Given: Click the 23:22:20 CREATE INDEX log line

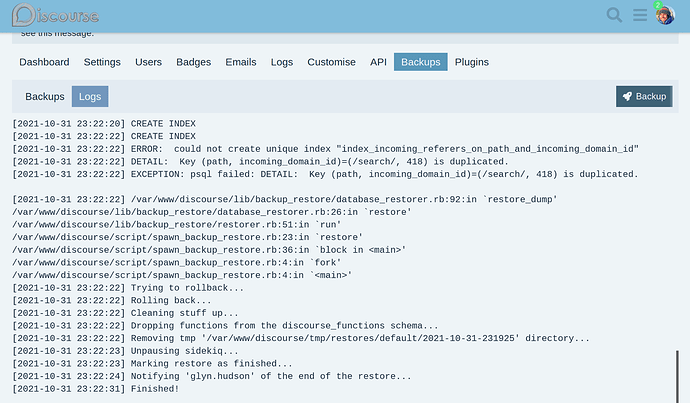Looking at the screenshot, I should [x=104, y=124].
